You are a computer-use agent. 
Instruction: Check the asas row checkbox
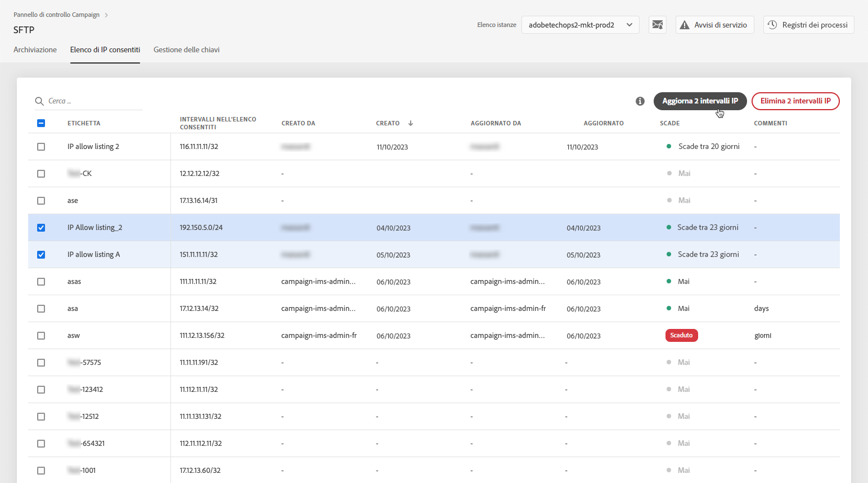(x=41, y=282)
